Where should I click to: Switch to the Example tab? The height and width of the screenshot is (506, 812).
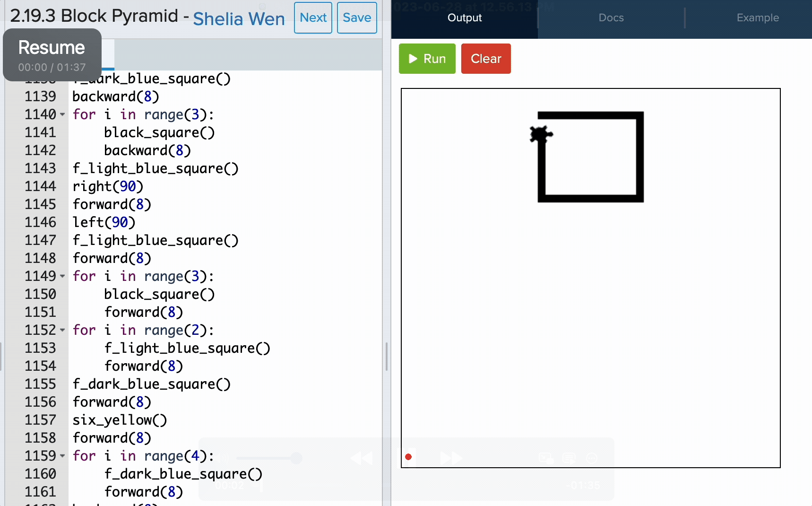(758, 18)
